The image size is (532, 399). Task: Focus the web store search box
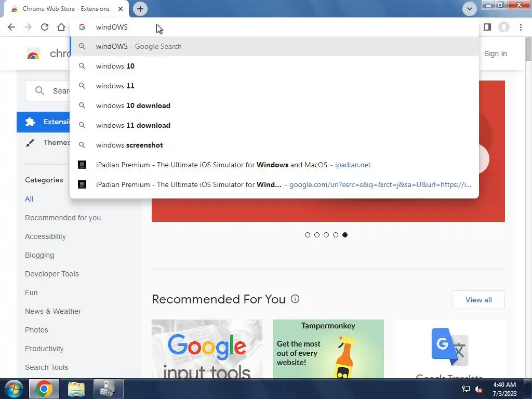click(x=47, y=91)
